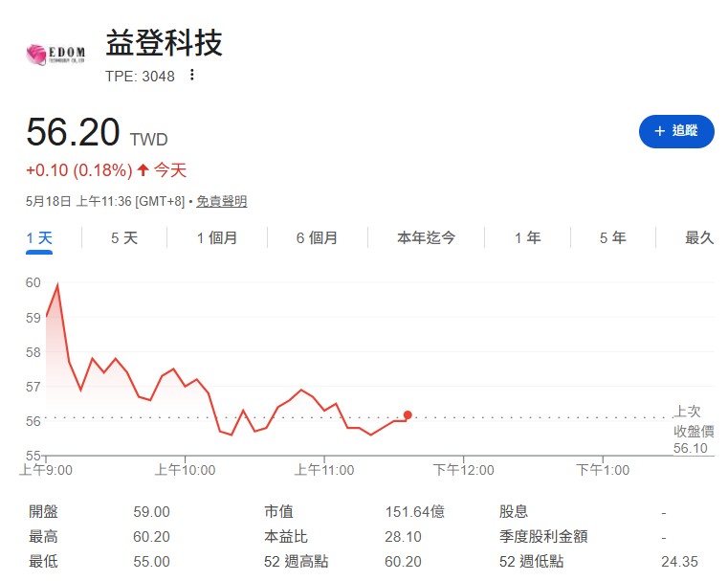Click the 最高 value 60.20
The width and height of the screenshot is (728, 581).
pos(151,537)
